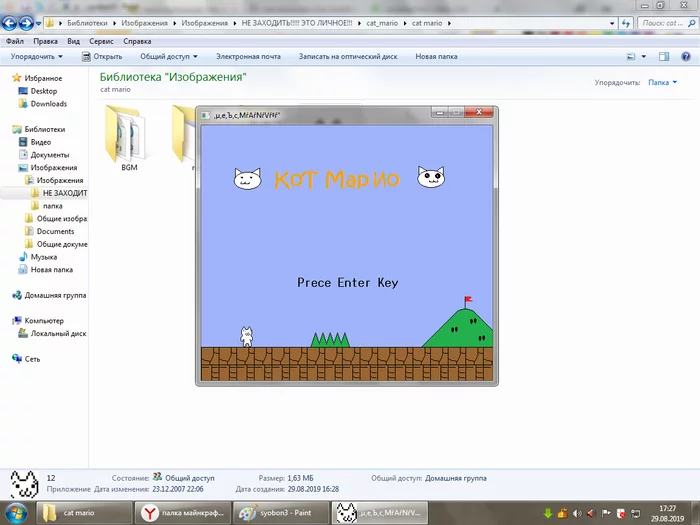
Task: Click the Открыть toolbar button
Action: pos(102,57)
